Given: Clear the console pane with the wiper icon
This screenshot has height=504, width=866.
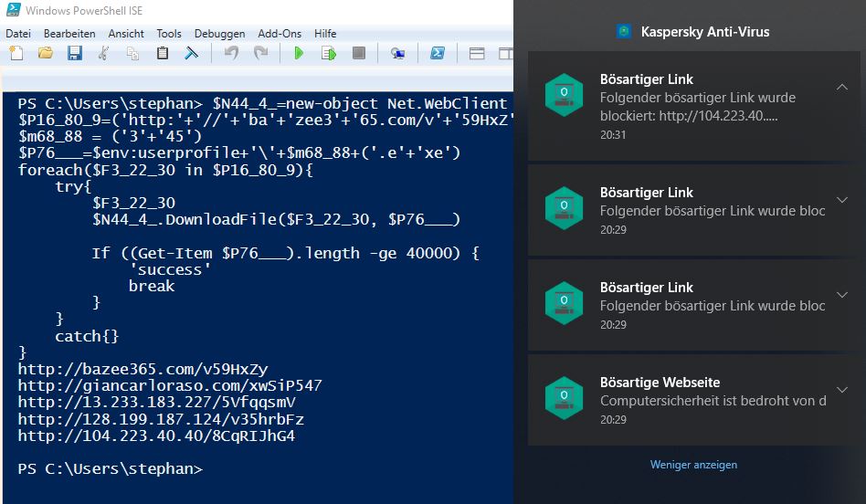Looking at the screenshot, I should 191,53.
